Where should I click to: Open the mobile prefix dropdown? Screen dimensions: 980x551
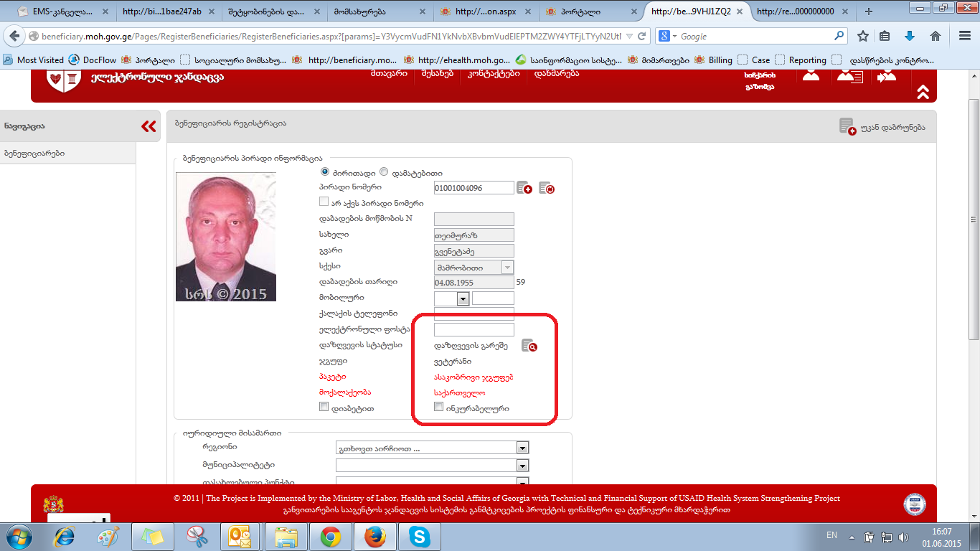[x=462, y=298]
